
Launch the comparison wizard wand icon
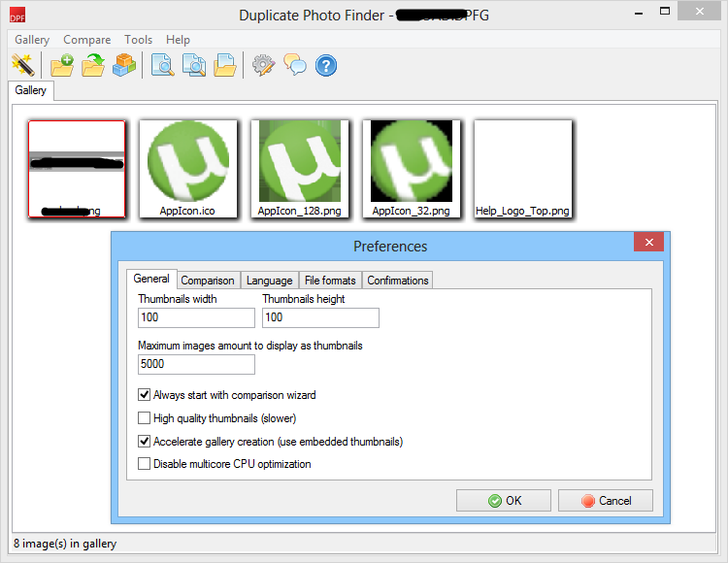point(22,65)
